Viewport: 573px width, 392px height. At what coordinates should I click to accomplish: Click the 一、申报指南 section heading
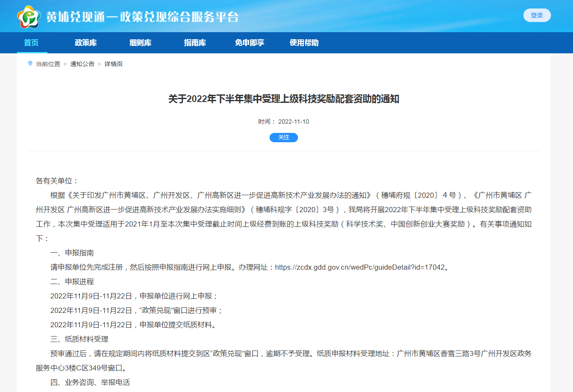[x=72, y=253]
